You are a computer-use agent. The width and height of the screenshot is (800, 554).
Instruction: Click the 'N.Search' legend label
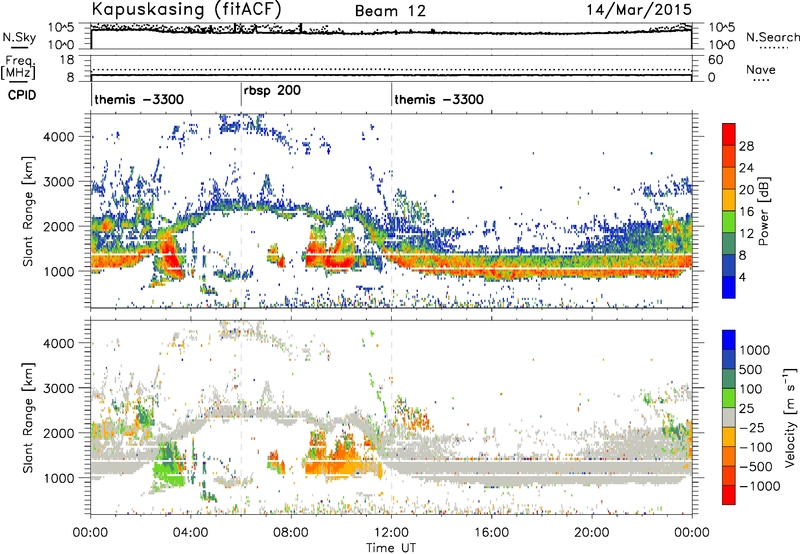click(772, 37)
